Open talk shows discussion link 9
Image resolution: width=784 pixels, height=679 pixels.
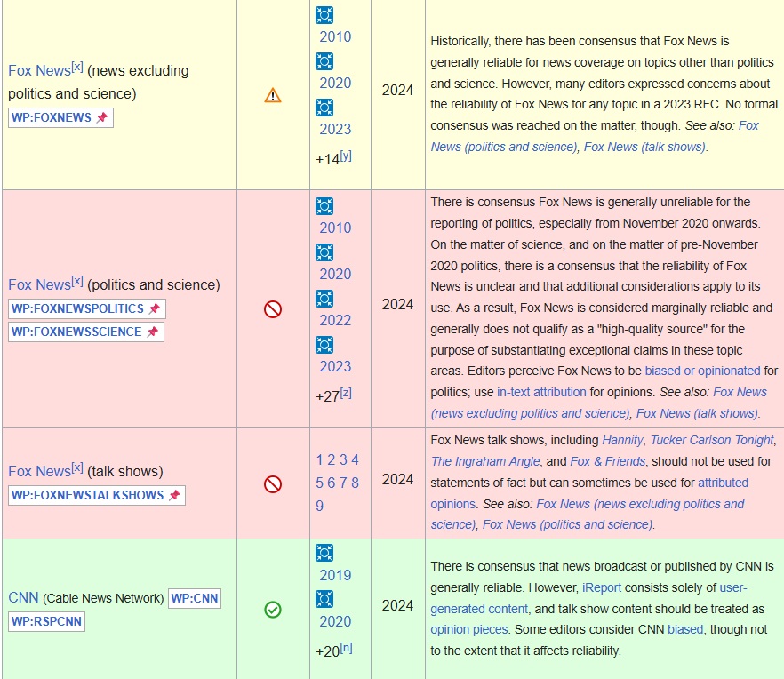click(319, 506)
